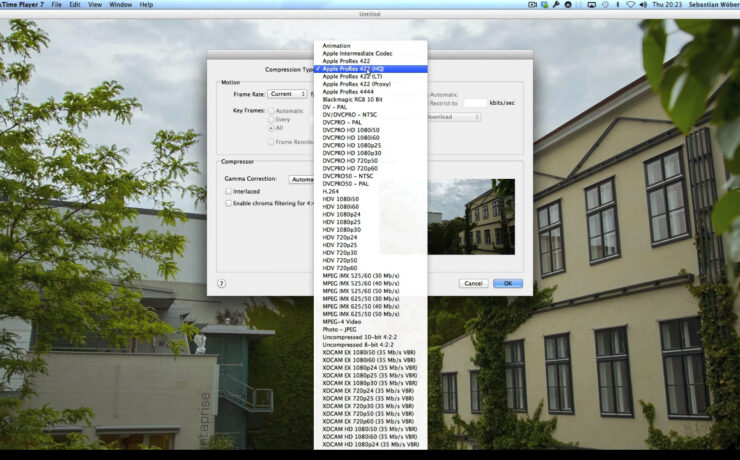The width and height of the screenshot is (740, 460).
Task: Enable the Frame Reordering checkbox
Action: pos(271,142)
